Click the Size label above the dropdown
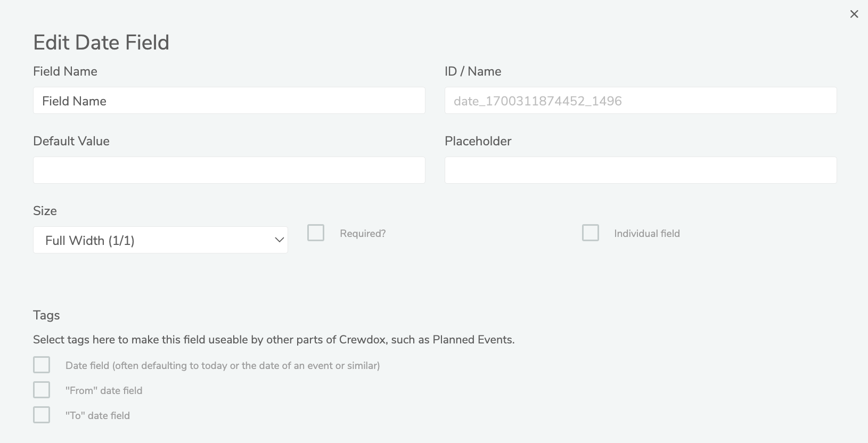Image resolution: width=868 pixels, height=443 pixels. pyautogui.click(x=45, y=211)
